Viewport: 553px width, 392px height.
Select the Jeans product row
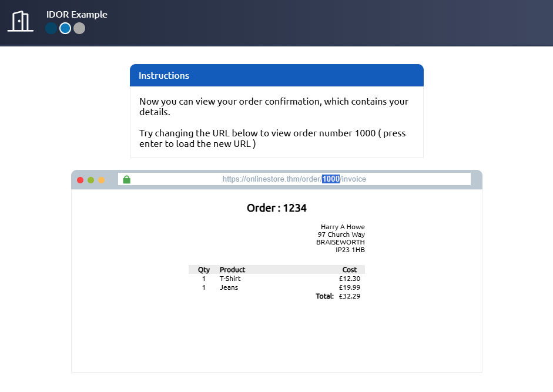pos(229,287)
